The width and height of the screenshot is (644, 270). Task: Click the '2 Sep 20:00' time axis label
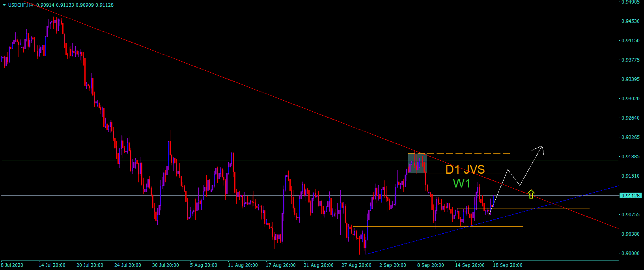(393, 265)
